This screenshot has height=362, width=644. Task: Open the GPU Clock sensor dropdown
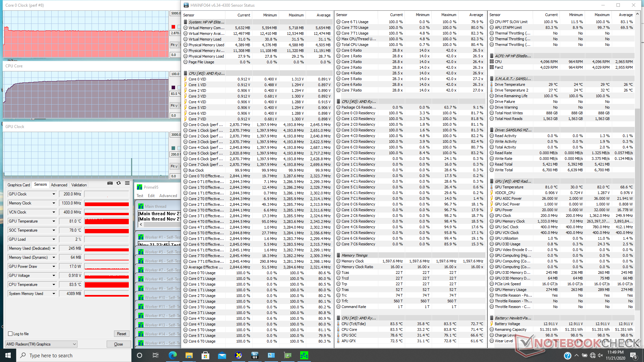pyautogui.click(x=54, y=194)
